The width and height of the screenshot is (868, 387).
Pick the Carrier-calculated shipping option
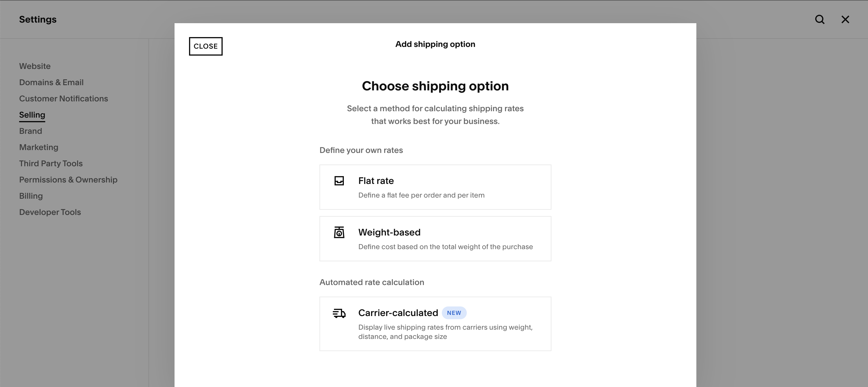point(435,324)
